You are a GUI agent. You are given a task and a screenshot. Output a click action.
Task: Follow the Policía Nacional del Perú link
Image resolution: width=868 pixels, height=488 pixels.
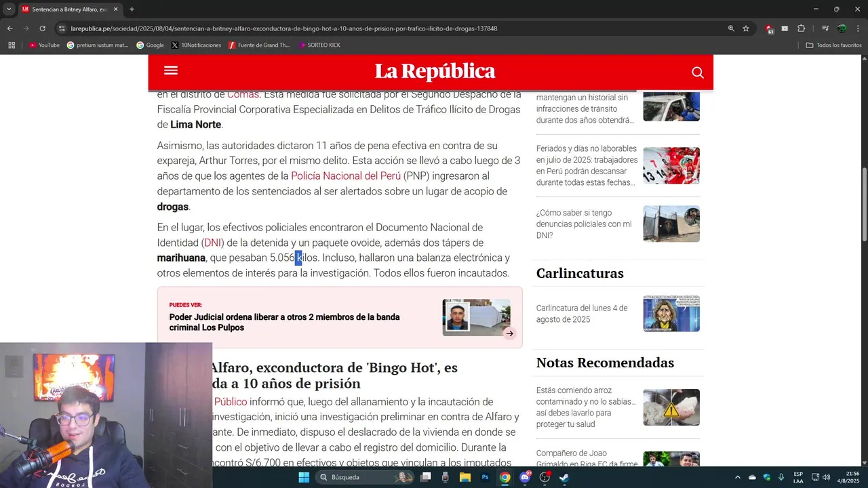tap(346, 176)
